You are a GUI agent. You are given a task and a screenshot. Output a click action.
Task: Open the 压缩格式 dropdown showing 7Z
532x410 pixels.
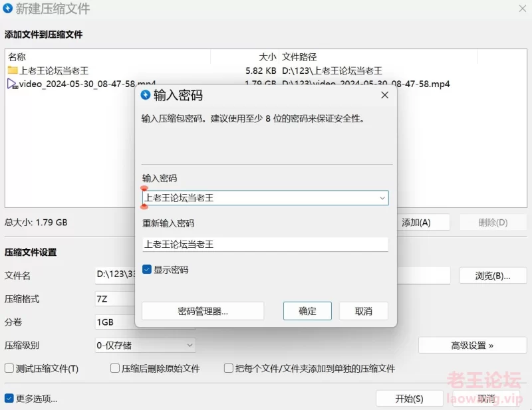coord(116,299)
